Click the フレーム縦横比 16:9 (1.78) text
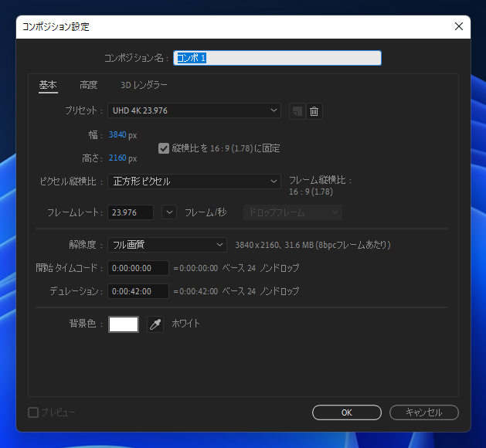Viewport: 486px width, 448px height. coord(320,186)
